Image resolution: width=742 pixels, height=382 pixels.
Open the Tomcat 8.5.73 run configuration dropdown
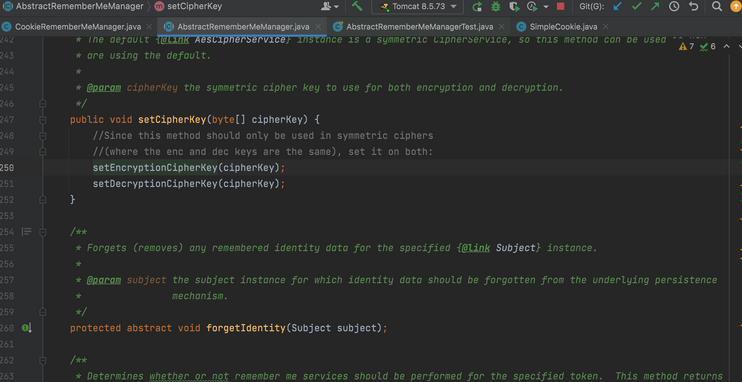coord(417,7)
